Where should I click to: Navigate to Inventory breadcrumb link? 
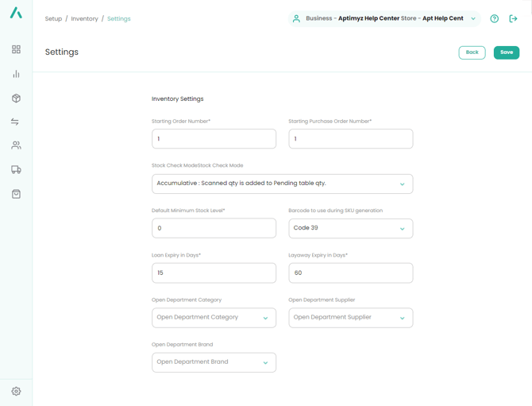[85, 18]
